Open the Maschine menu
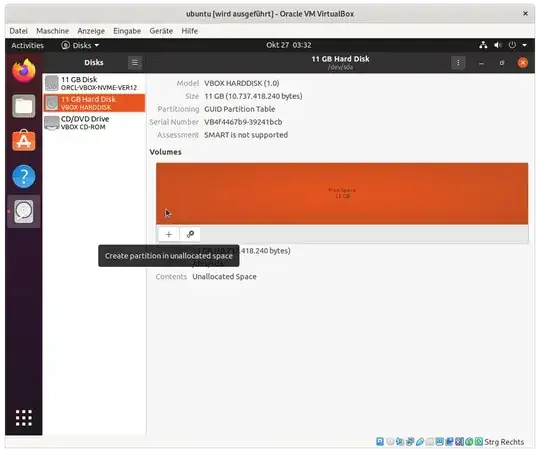 [x=53, y=31]
